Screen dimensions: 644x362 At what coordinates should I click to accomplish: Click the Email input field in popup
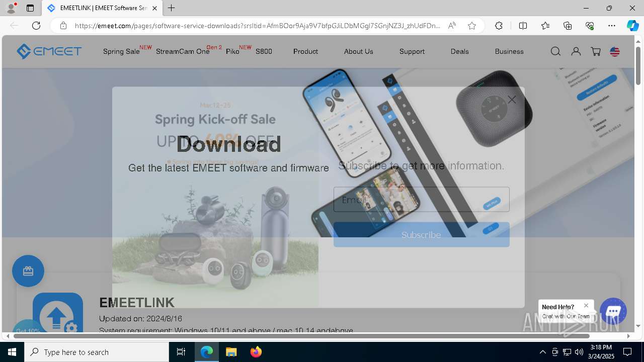point(421,200)
